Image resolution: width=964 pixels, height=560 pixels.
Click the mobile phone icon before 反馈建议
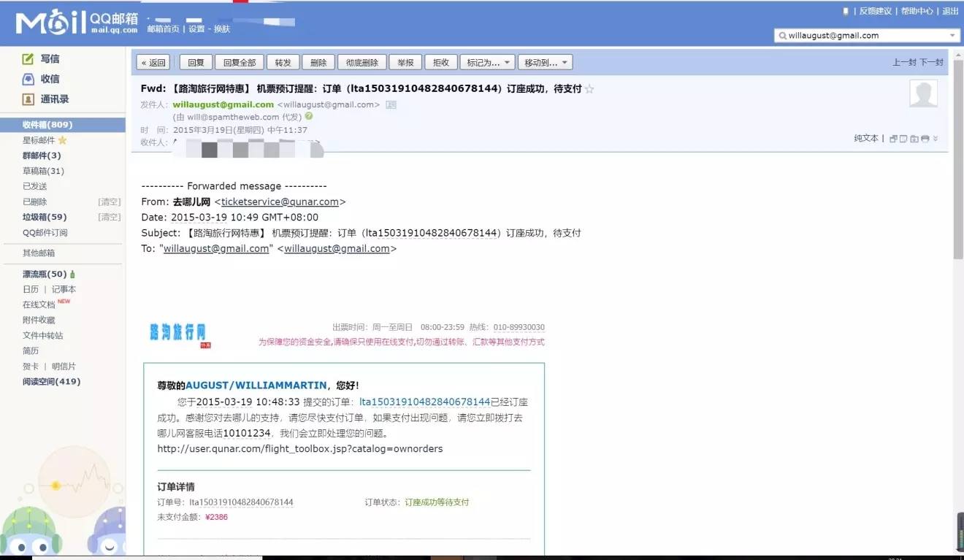coord(846,11)
